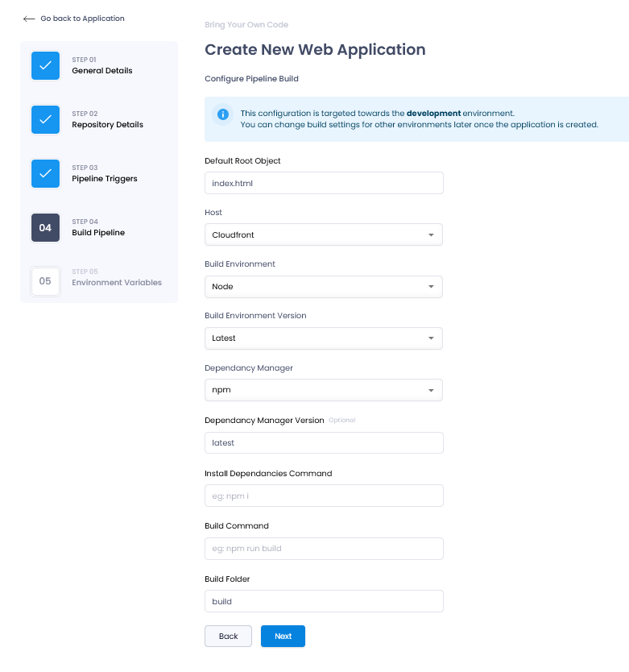
Task: Click the Next button
Action: pyautogui.click(x=283, y=636)
